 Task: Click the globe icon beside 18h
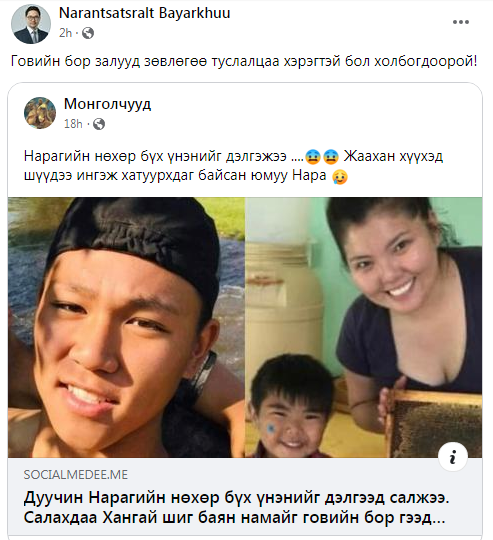(99, 124)
